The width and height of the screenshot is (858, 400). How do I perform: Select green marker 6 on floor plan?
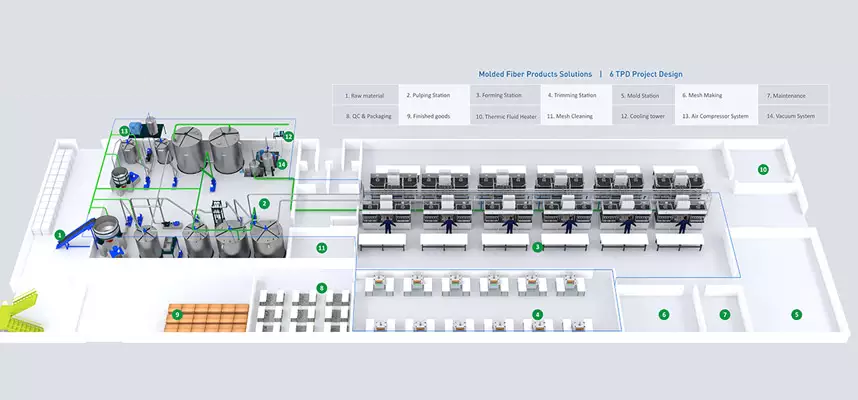pos(663,314)
